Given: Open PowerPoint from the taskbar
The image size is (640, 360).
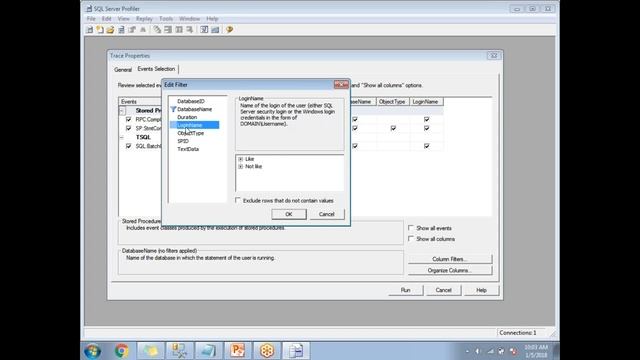Looking at the screenshot, I should (238, 351).
